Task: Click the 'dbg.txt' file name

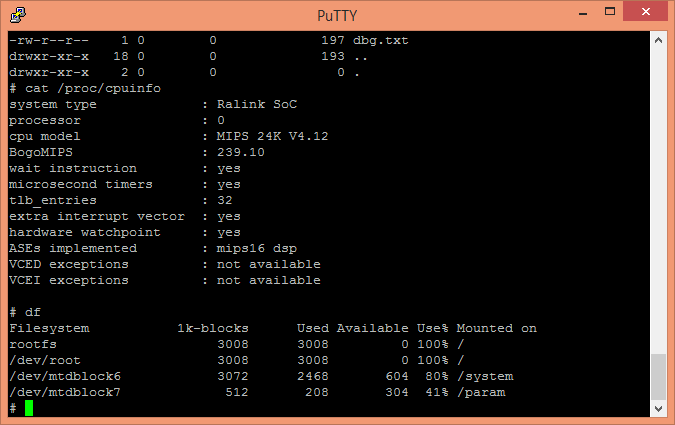Action: pyautogui.click(x=381, y=40)
